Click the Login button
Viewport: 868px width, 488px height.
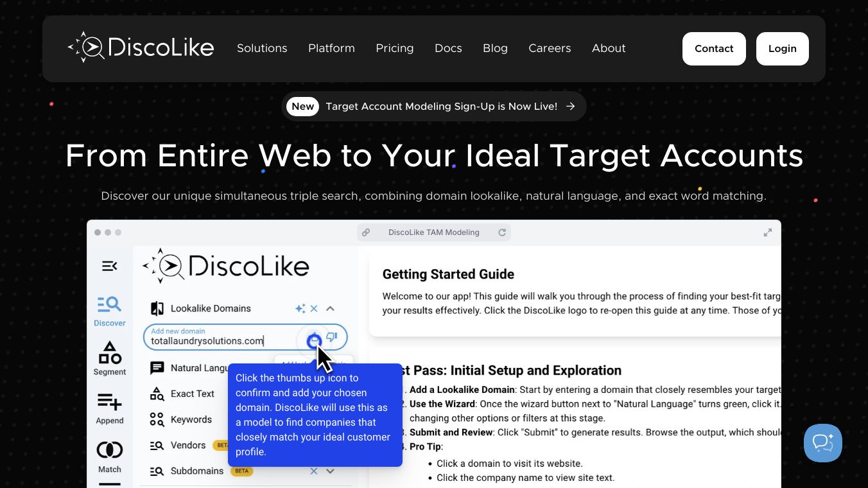point(783,49)
